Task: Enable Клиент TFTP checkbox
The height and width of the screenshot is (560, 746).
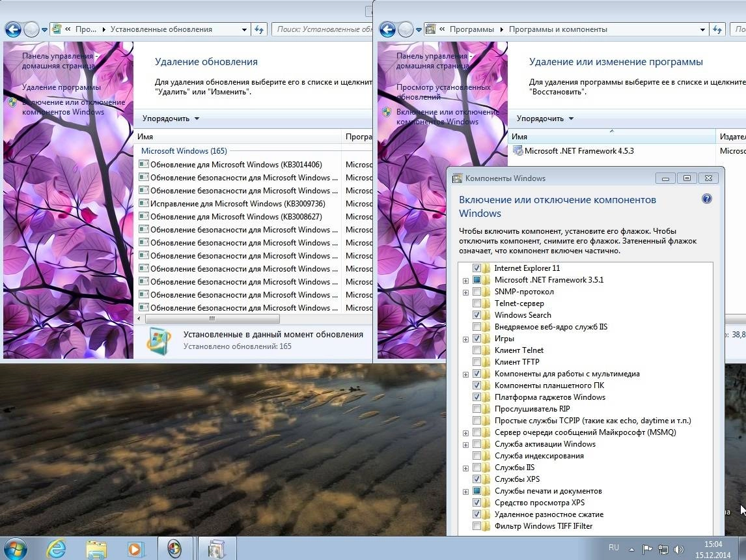Action: click(x=477, y=361)
